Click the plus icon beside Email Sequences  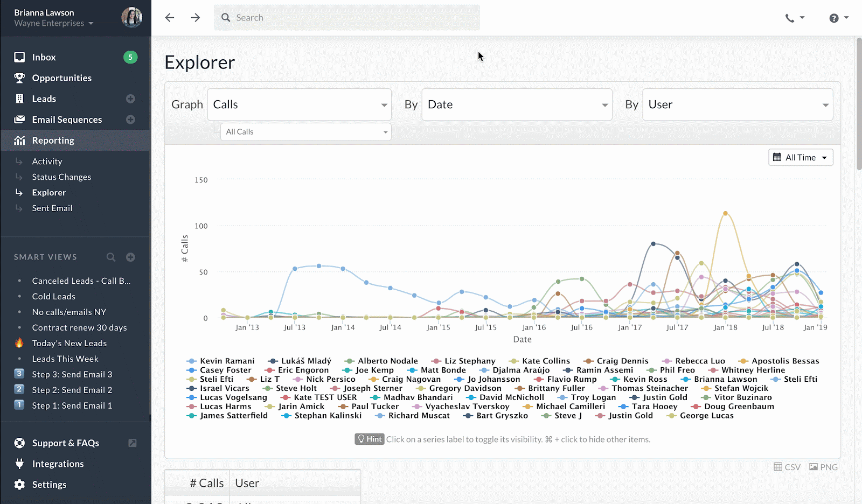pyautogui.click(x=130, y=120)
